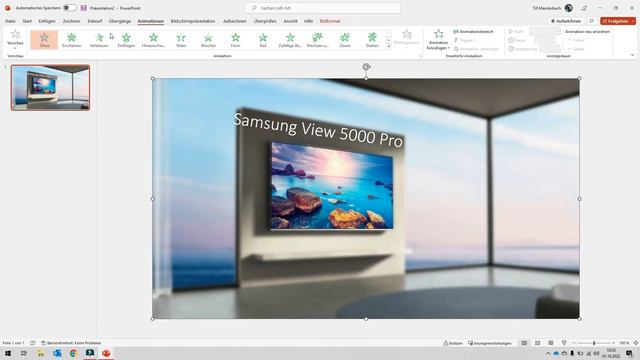This screenshot has width=640, height=360.
Task: Switch to the Start tab
Action: coord(27,21)
